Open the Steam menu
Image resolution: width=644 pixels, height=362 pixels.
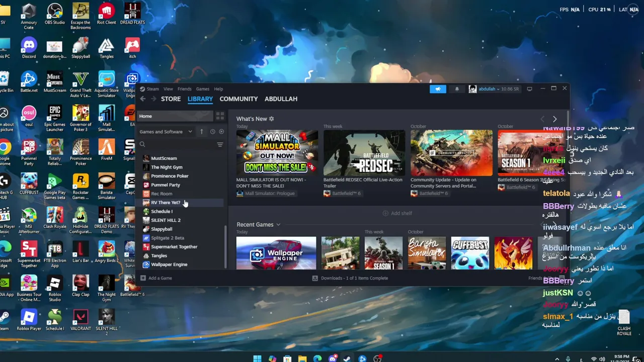click(x=152, y=89)
